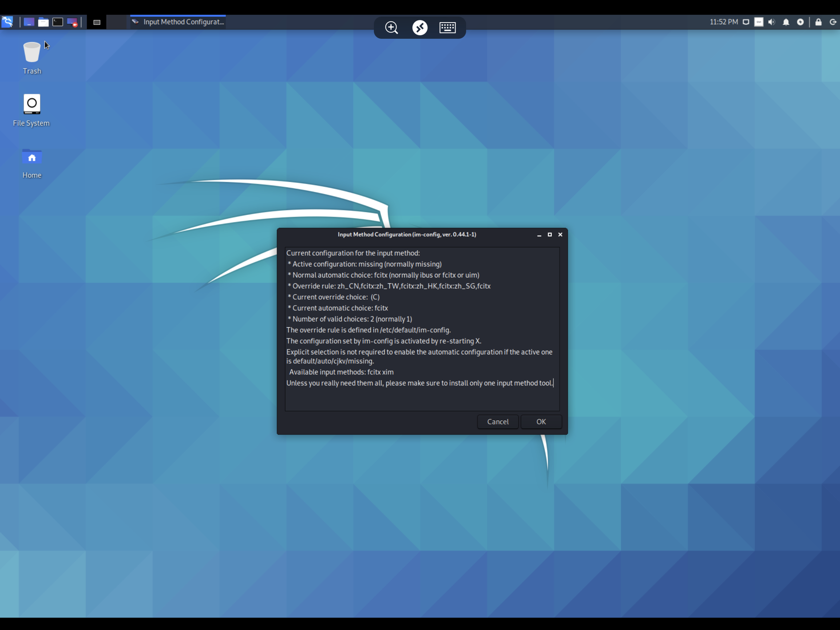Launch the terminal emulator from panel
Image resolution: width=840 pixels, height=630 pixels.
pos(58,22)
